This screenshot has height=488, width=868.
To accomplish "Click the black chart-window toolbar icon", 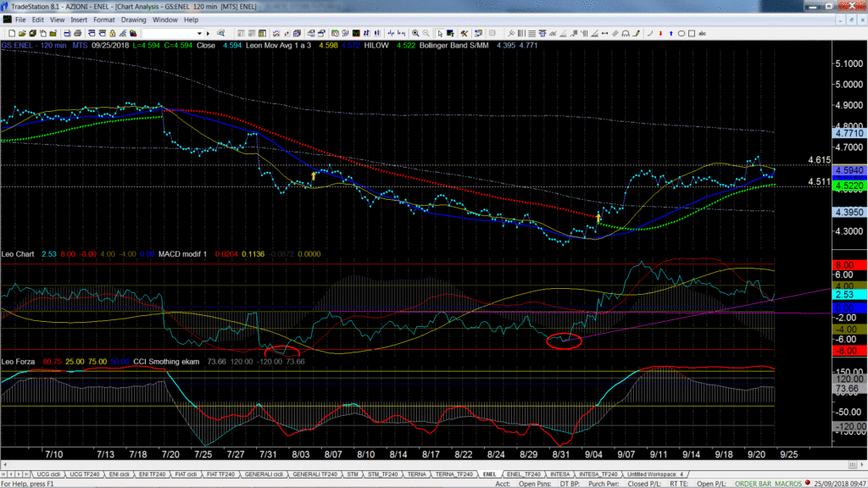I will (x=356, y=34).
